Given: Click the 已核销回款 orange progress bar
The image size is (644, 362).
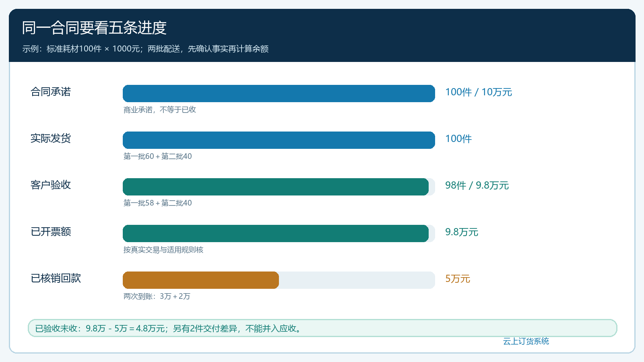Looking at the screenshot, I should point(201,280).
